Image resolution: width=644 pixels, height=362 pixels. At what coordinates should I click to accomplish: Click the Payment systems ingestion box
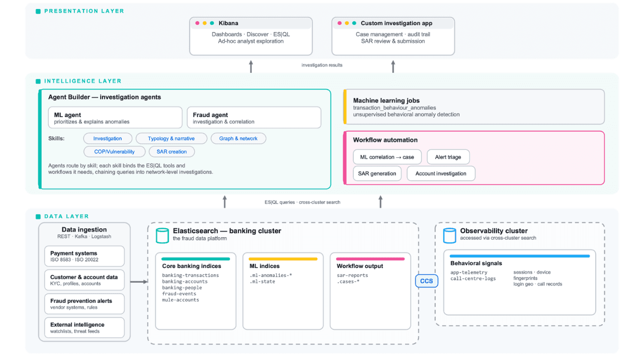(84, 256)
